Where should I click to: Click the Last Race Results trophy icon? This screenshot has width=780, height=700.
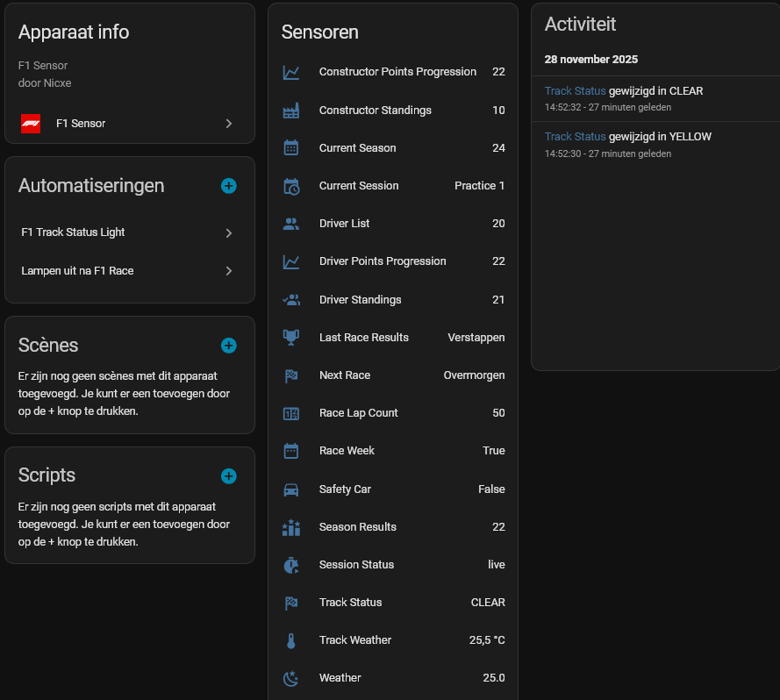click(x=291, y=338)
